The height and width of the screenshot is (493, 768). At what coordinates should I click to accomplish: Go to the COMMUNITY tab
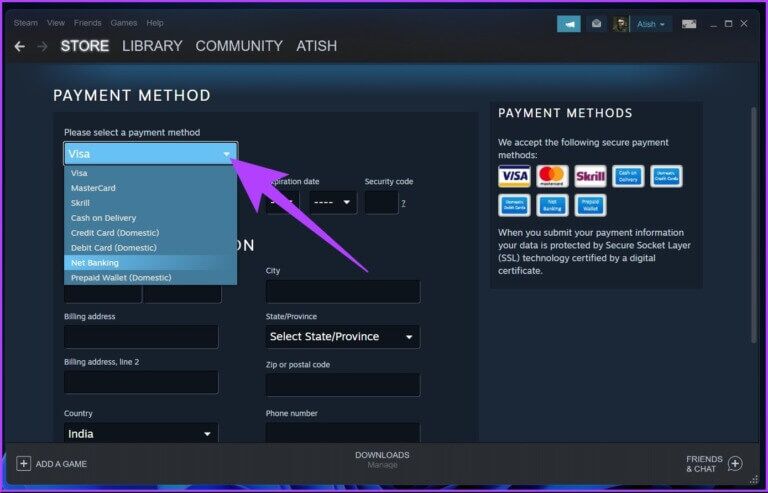239,46
